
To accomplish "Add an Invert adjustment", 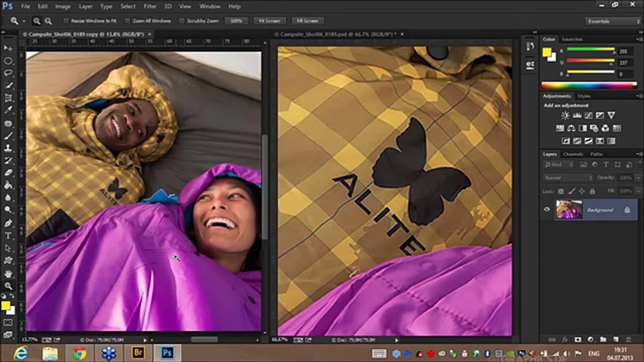I will [x=566, y=141].
